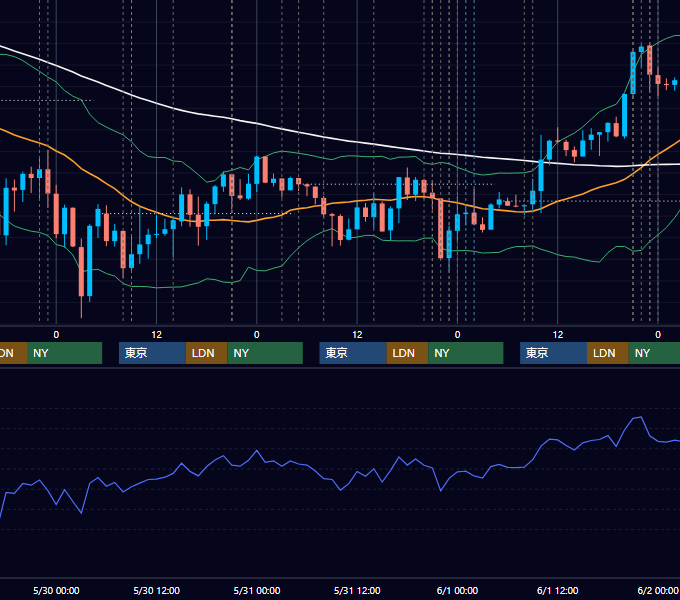Select the 6/1 12:00 time axis label
Viewport: 680px width, 600px height.
(x=557, y=590)
